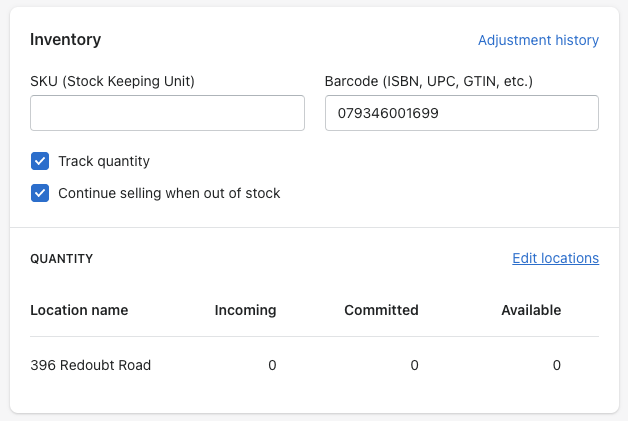Click the Inventory section heading
This screenshot has width=628, height=421.
tap(66, 40)
